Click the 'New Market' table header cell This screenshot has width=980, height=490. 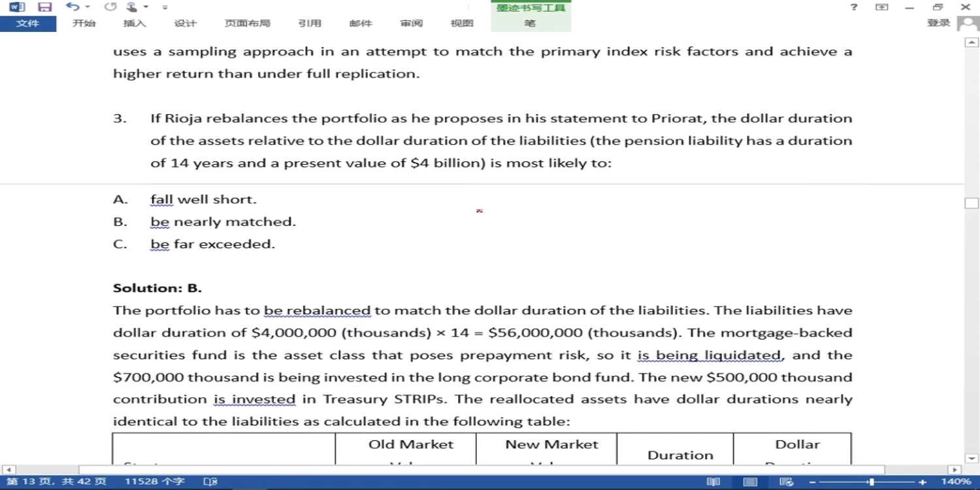[551, 444]
